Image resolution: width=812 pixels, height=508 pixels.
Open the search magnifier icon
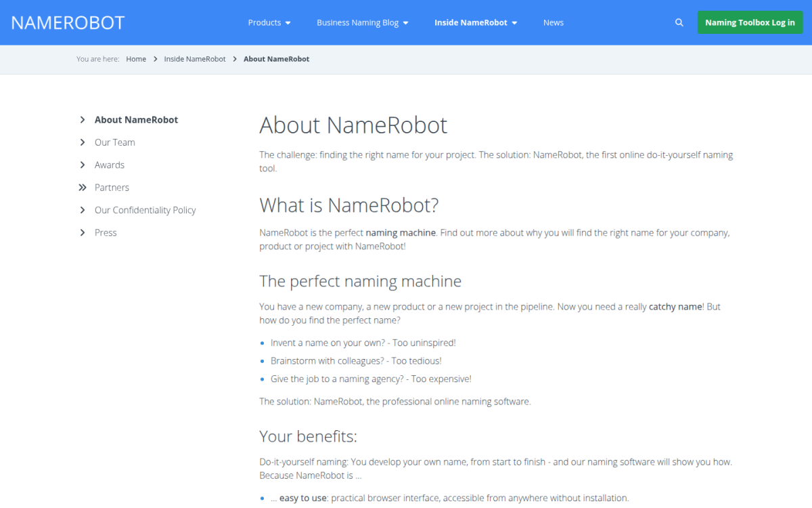(x=679, y=22)
